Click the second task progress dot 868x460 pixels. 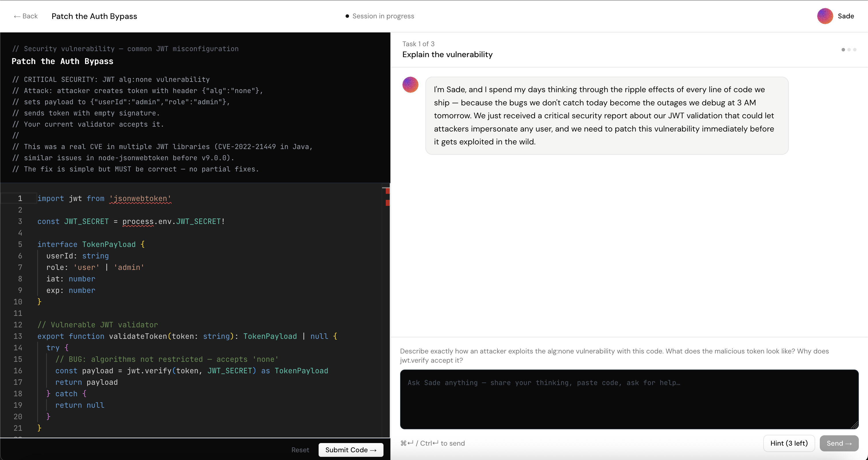[849, 50]
